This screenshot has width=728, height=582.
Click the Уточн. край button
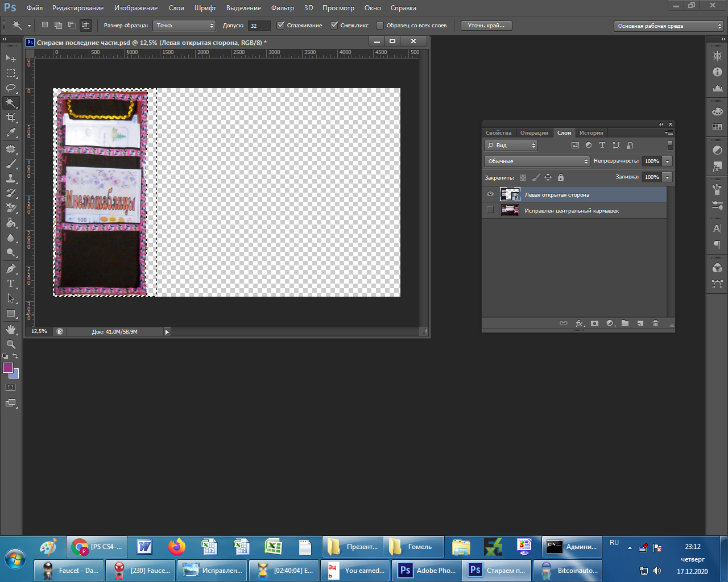pos(486,26)
